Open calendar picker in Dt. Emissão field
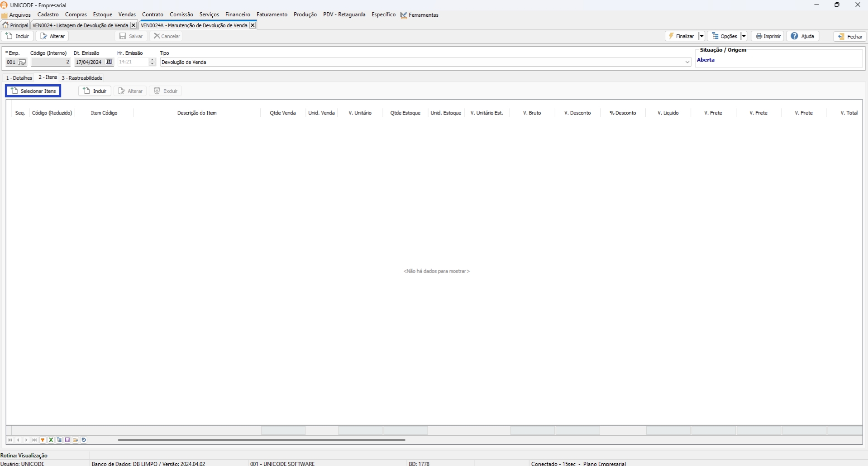 (109, 62)
